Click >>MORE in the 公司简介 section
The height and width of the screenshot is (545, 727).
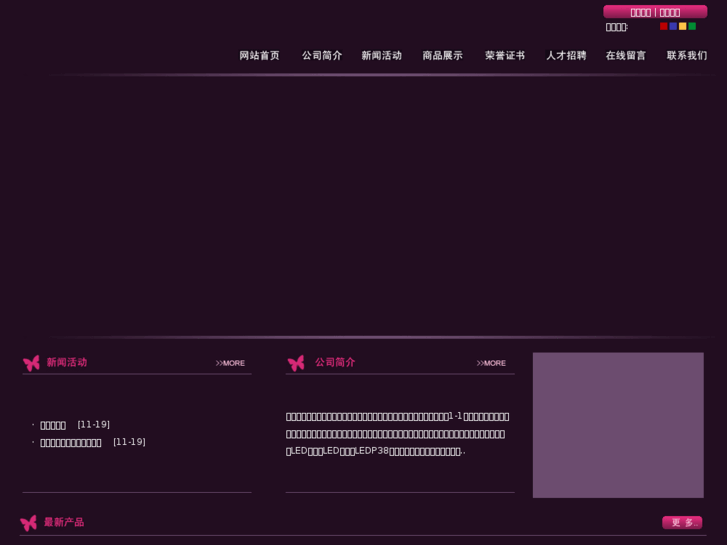tap(491, 363)
